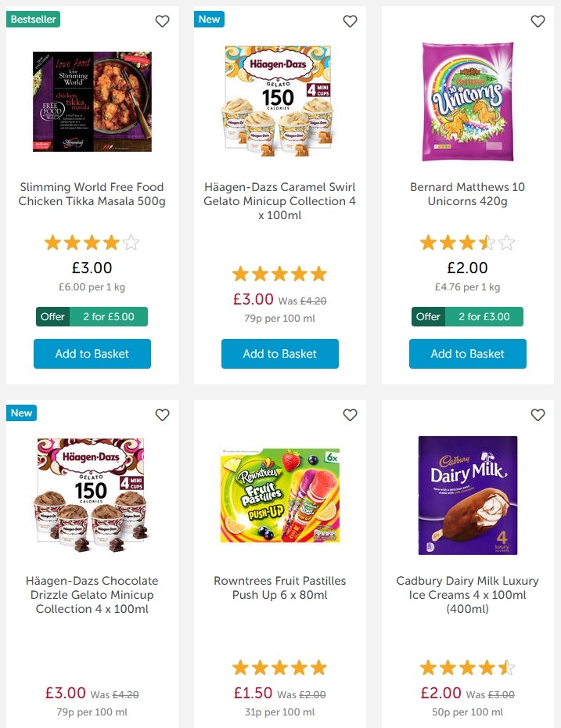The width and height of the screenshot is (561, 728).
Task: Add Bernard Matthews Unicorns to basket
Action: click(x=467, y=354)
